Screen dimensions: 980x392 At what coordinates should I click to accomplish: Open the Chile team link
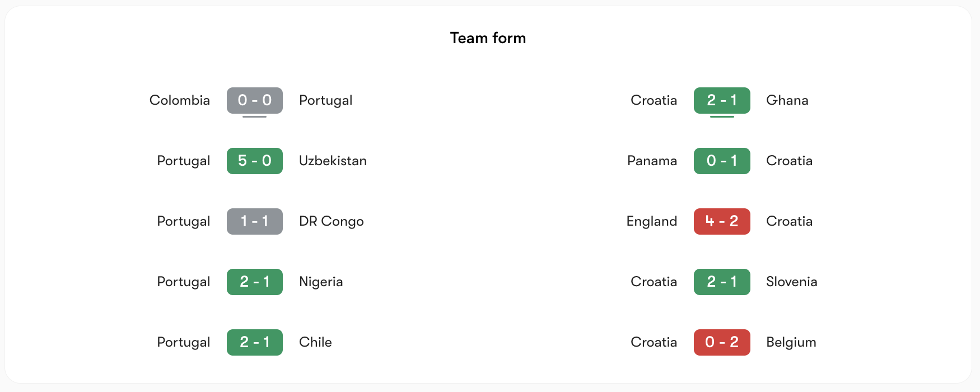click(x=315, y=342)
